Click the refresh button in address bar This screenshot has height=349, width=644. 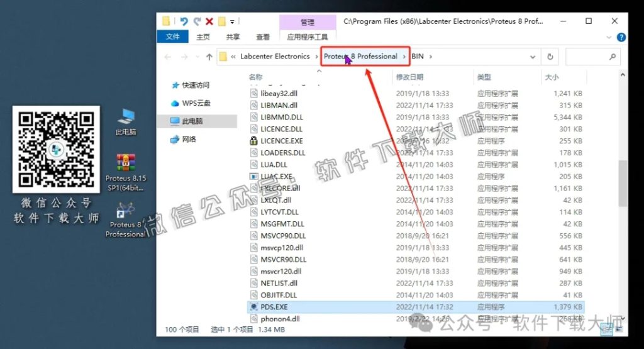550,57
